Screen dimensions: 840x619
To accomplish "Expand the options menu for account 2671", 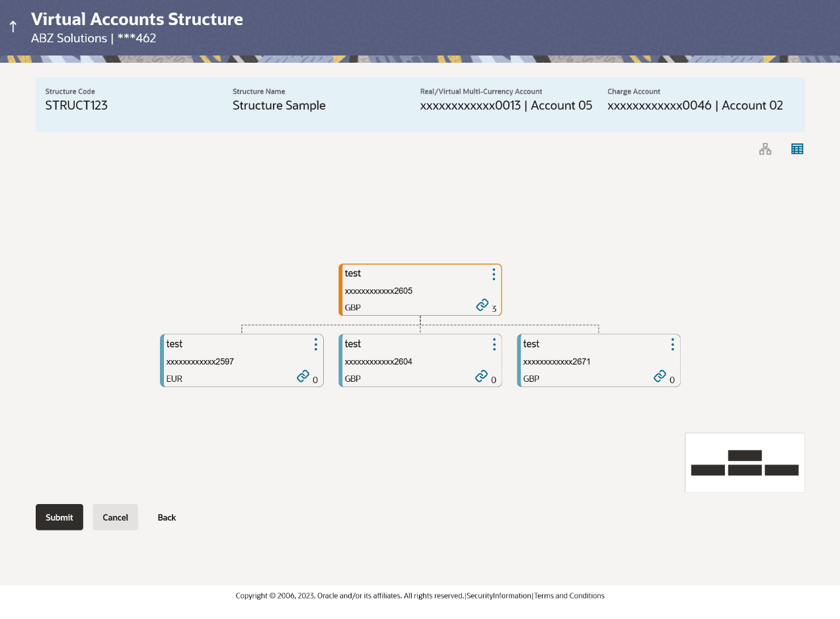I will coord(672,344).
